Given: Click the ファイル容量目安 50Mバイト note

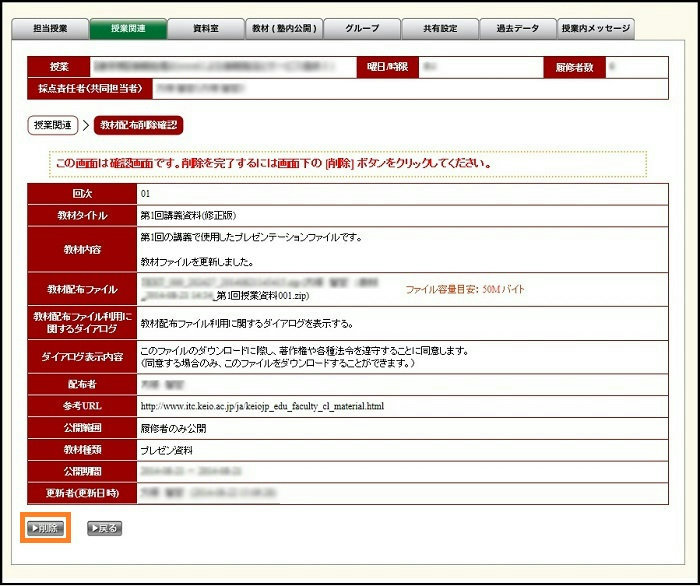Looking at the screenshot, I should [464, 290].
